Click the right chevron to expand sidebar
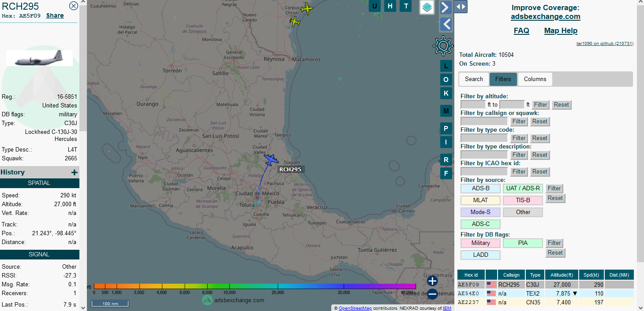This screenshot has width=644, height=311. (x=446, y=7)
